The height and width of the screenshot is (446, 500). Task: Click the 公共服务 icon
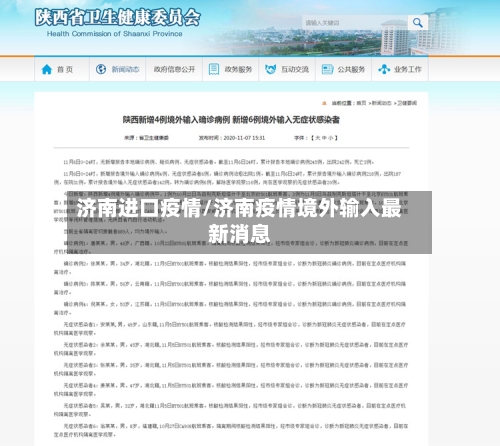point(327,69)
